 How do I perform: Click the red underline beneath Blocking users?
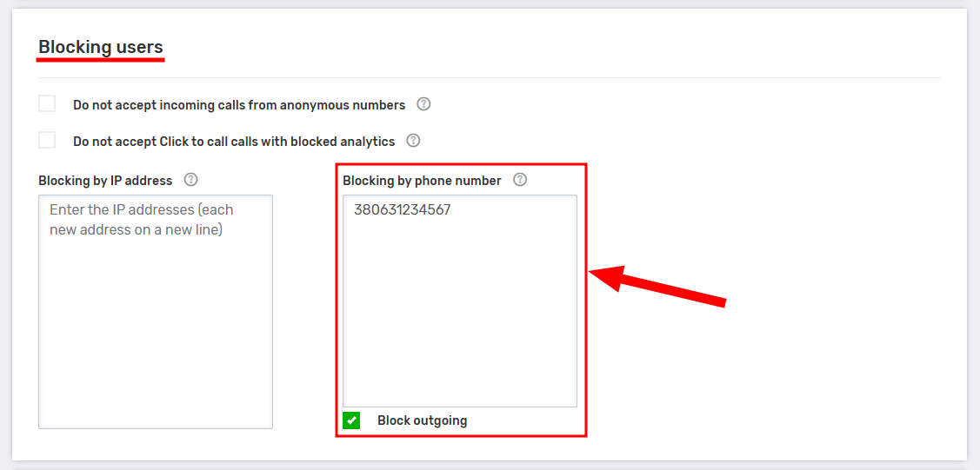101,60
